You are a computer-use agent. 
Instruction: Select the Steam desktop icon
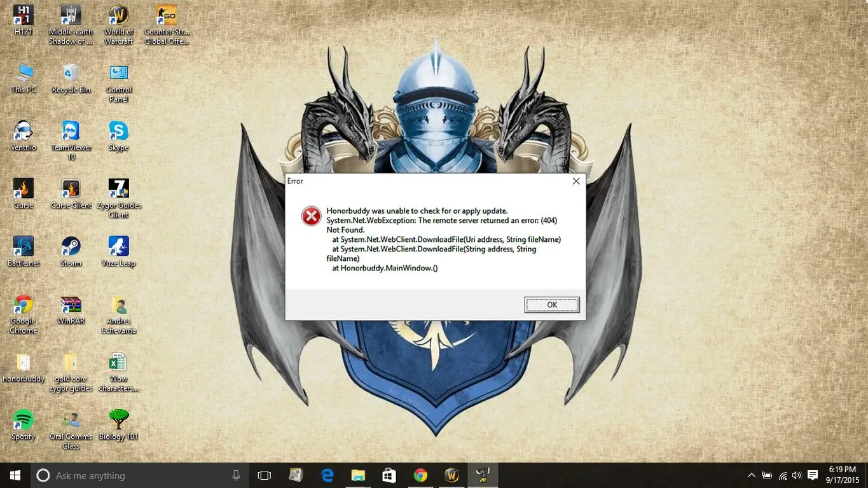click(x=71, y=252)
